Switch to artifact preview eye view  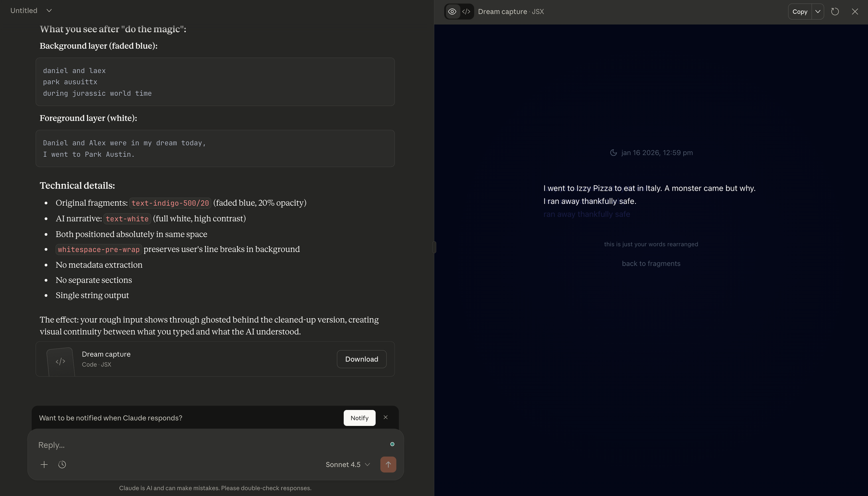coord(452,11)
